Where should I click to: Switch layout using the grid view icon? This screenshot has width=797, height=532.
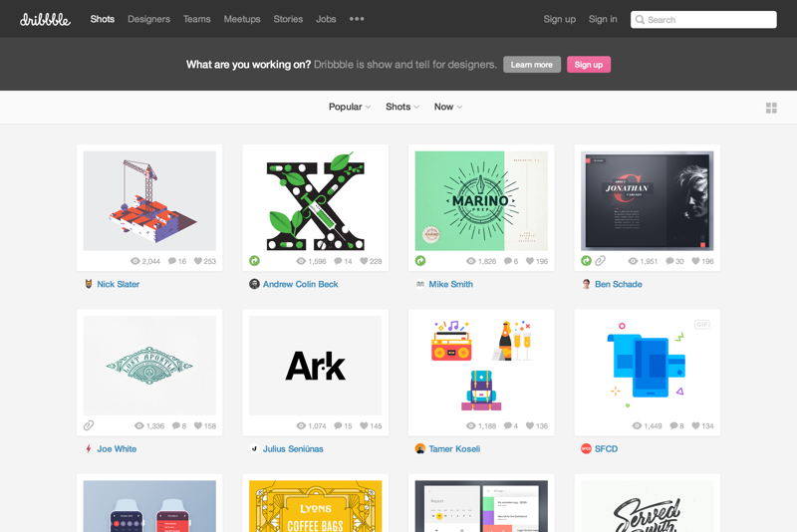point(771,108)
